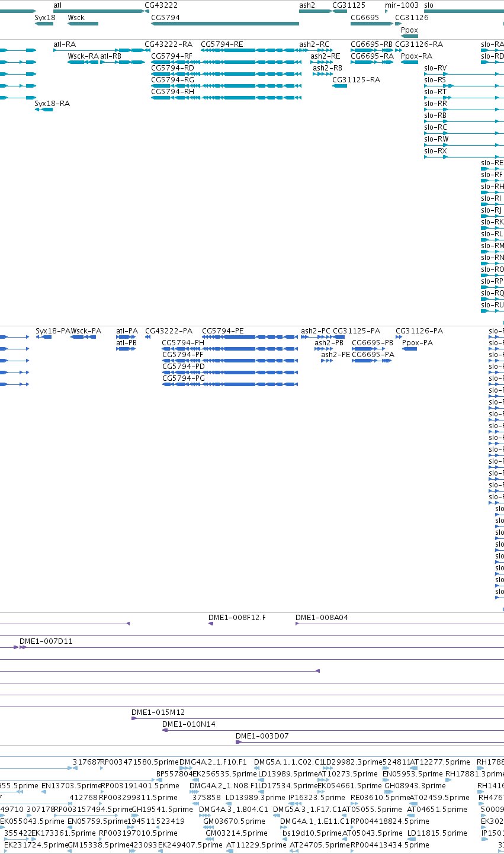Select clone DME1-007D11

[46, 641]
